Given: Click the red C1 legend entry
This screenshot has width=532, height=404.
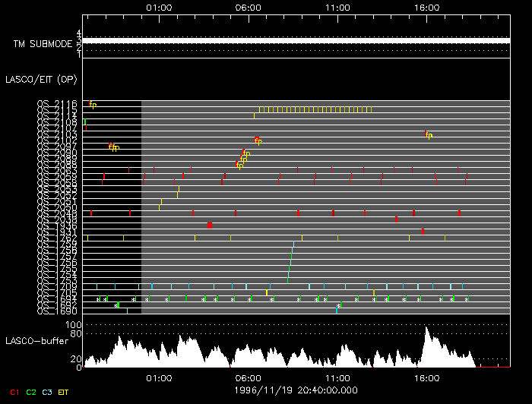Looking at the screenshot, I should (x=14, y=392).
